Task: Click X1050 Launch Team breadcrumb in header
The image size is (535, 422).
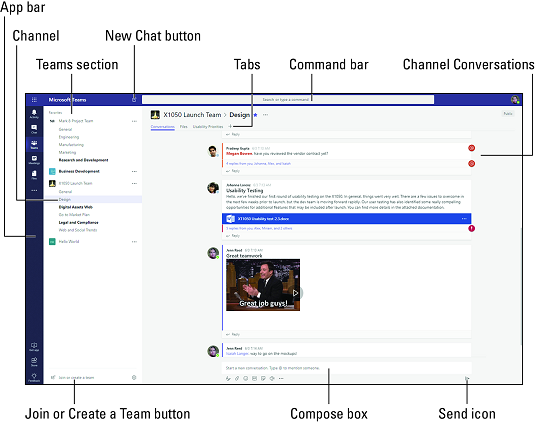Action: point(192,115)
